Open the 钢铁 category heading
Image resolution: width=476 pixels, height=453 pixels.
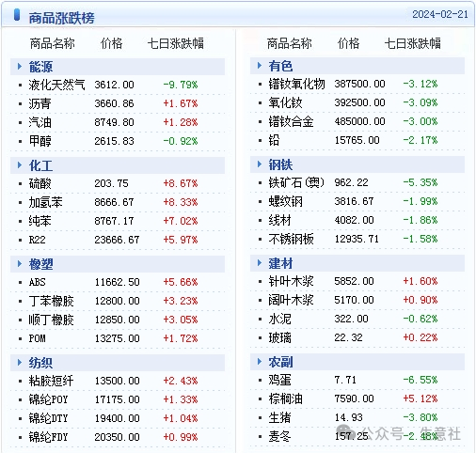[280, 164]
